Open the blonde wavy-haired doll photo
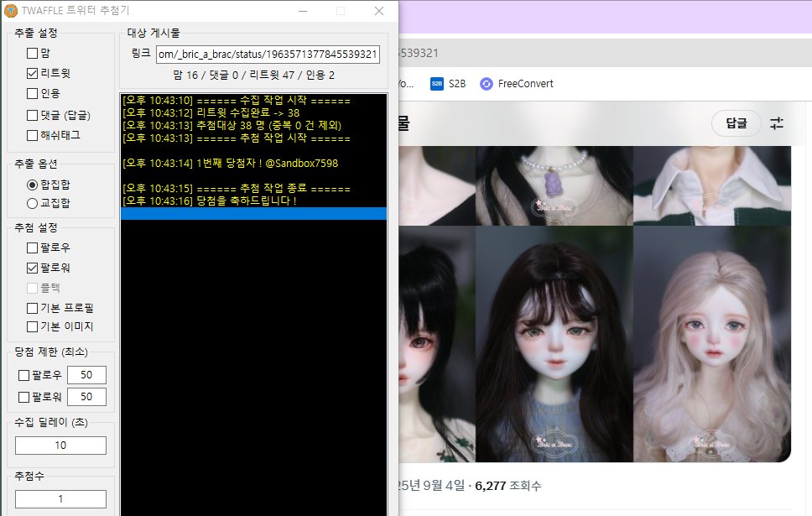Image resolution: width=812 pixels, height=516 pixels. (712, 344)
